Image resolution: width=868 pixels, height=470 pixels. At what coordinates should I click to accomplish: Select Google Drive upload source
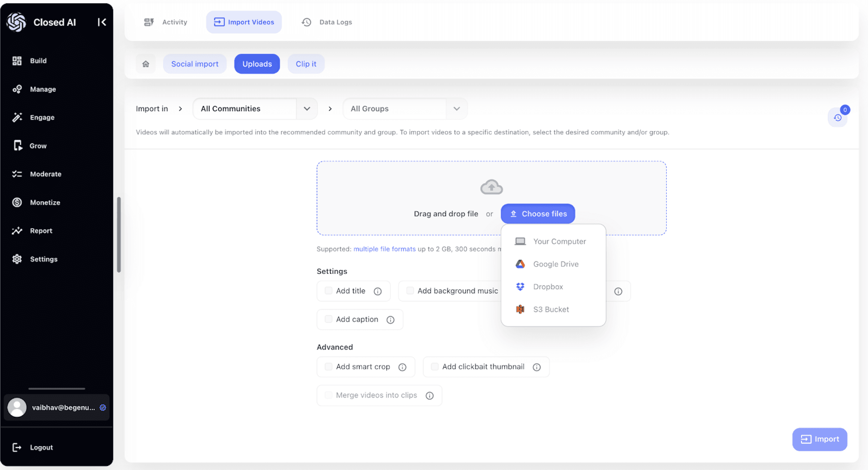[555, 264]
